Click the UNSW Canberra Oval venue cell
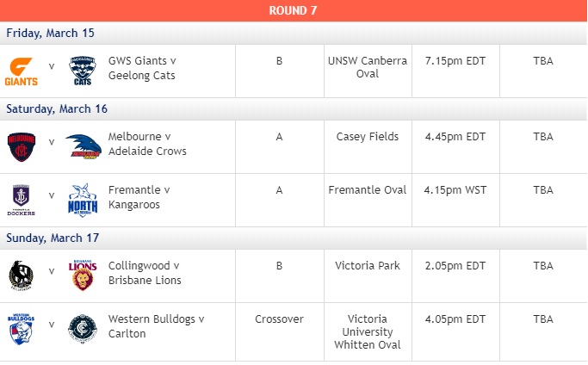Viewport: 588px width, 365px height. coord(368,71)
